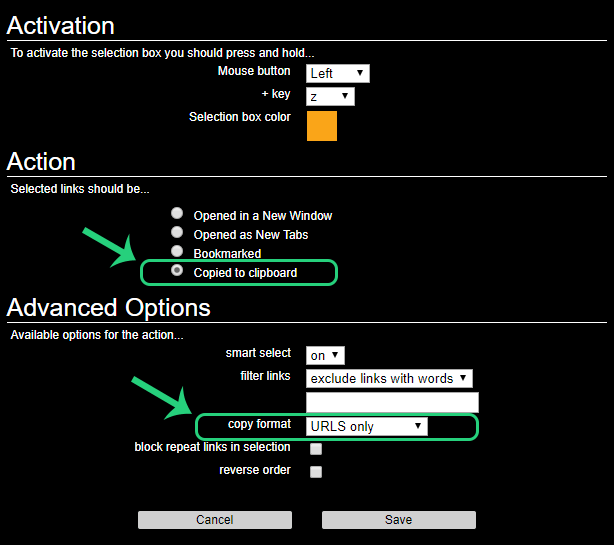614x545 pixels.
Task: Click the copy format label text
Action: point(259,424)
